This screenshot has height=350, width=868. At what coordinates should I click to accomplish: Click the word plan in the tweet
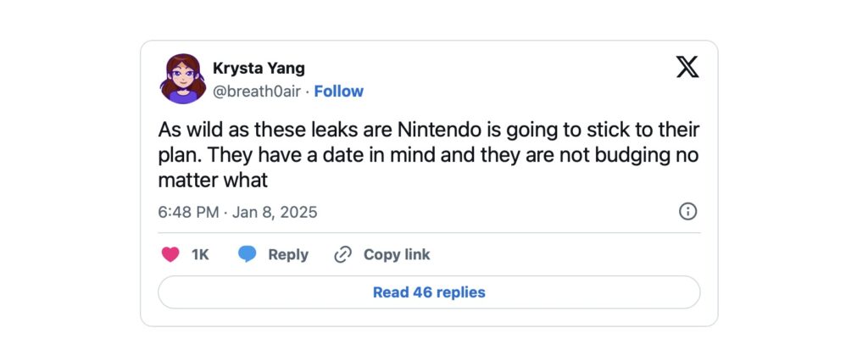point(176,156)
